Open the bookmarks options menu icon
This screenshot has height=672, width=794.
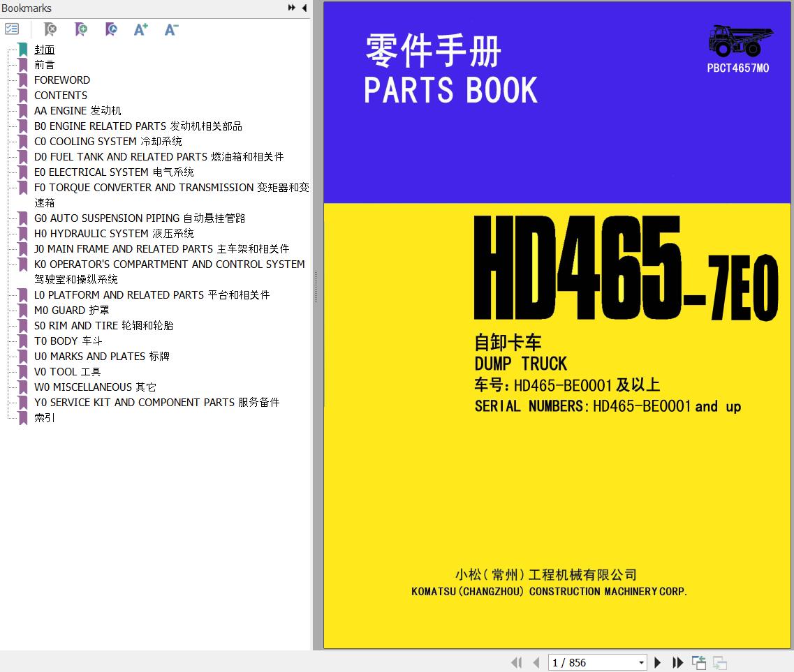click(12, 29)
